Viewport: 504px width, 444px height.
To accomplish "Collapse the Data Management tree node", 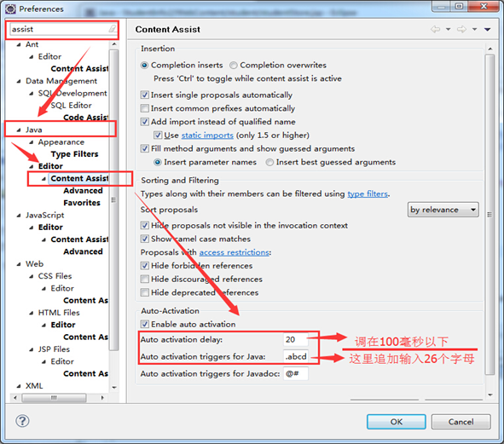I will [19, 81].
